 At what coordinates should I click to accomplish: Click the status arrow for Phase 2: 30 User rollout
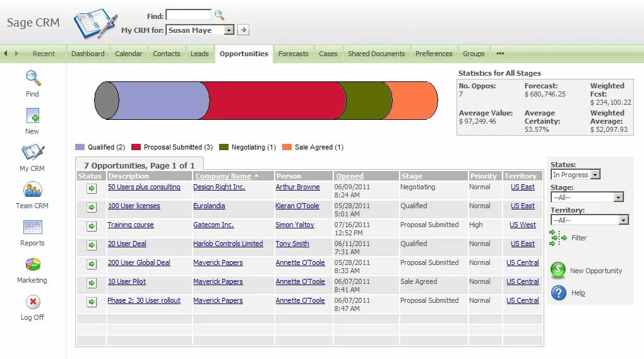pos(92,302)
